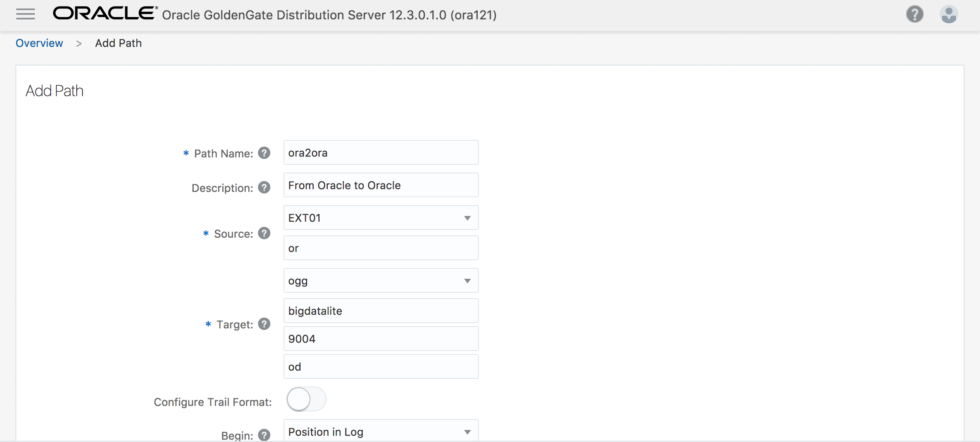This screenshot has width=980, height=442.
Task: Click the help question mark icon in header
Action: [x=915, y=14]
